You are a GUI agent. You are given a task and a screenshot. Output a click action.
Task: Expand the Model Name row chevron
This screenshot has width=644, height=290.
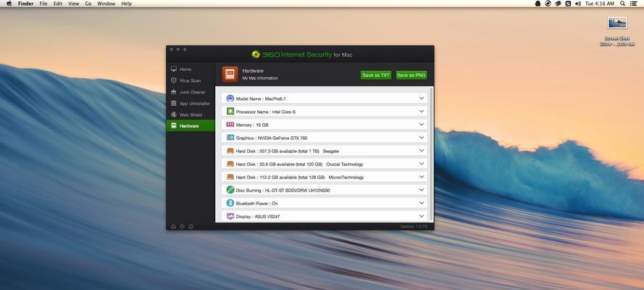coord(422,98)
